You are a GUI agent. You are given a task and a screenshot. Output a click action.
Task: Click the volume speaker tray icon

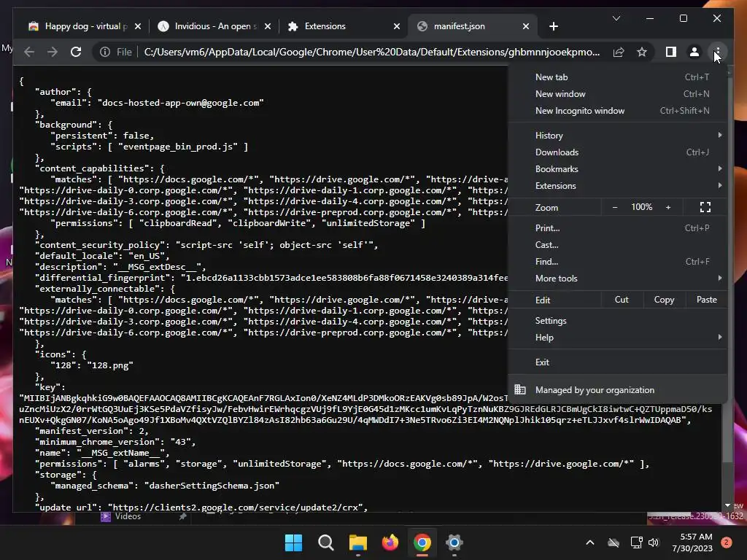tap(653, 542)
